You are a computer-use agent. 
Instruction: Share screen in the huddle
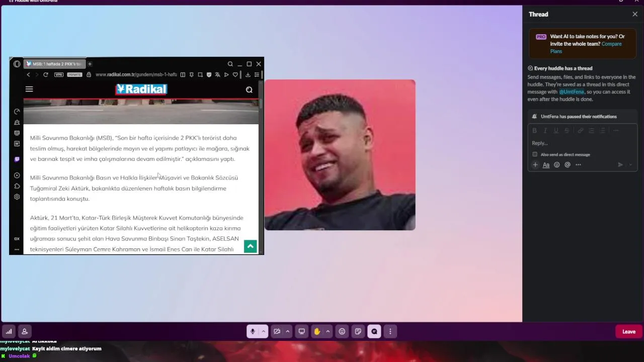pyautogui.click(x=302, y=331)
